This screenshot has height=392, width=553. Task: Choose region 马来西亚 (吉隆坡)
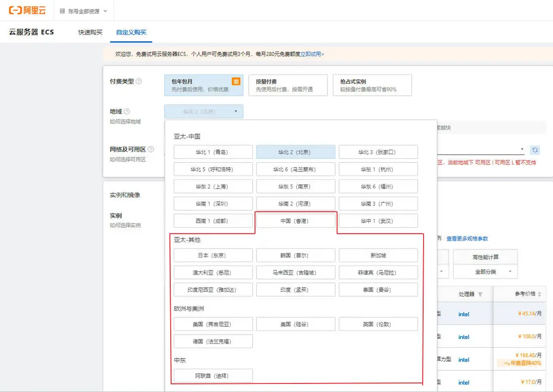click(296, 273)
